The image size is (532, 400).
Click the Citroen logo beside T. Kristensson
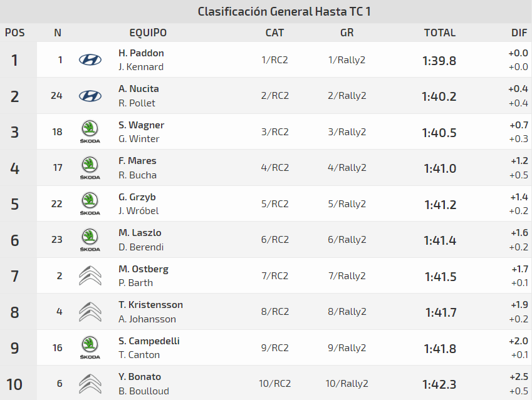[90, 312]
